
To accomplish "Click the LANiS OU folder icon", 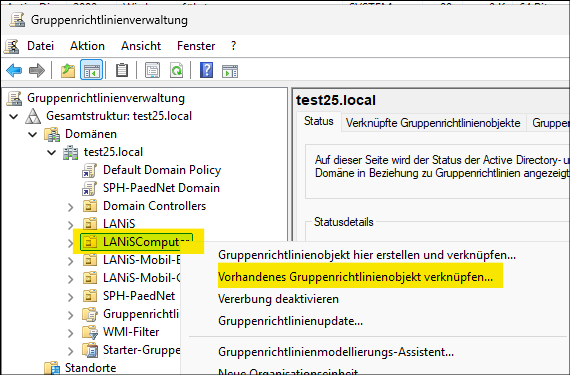I will point(90,224).
